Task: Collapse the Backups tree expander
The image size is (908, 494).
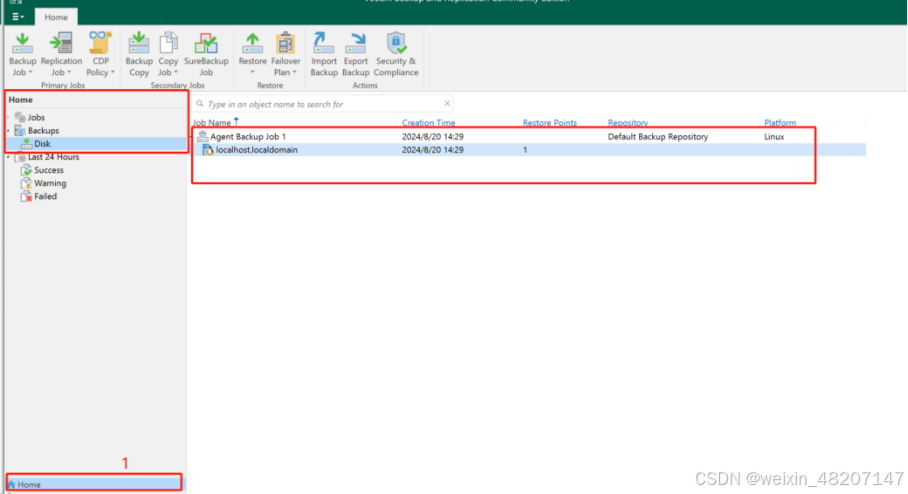Action: [9, 131]
